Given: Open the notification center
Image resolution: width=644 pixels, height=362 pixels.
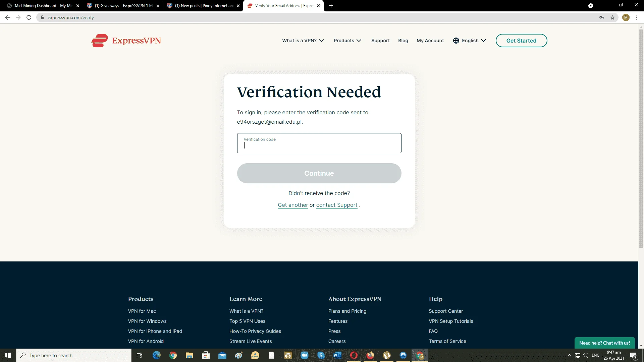Looking at the screenshot, I should coord(633,355).
